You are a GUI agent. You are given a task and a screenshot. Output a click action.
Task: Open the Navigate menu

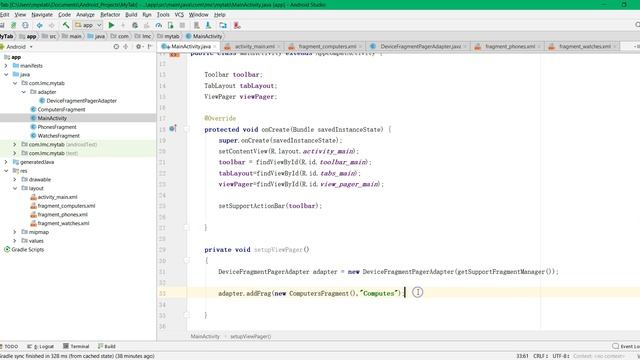click(42, 15)
